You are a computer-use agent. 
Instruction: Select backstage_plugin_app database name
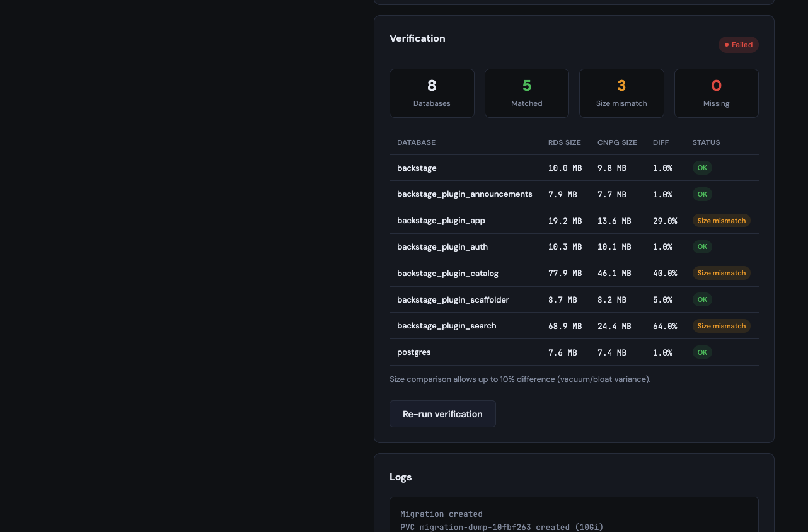coord(441,221)
